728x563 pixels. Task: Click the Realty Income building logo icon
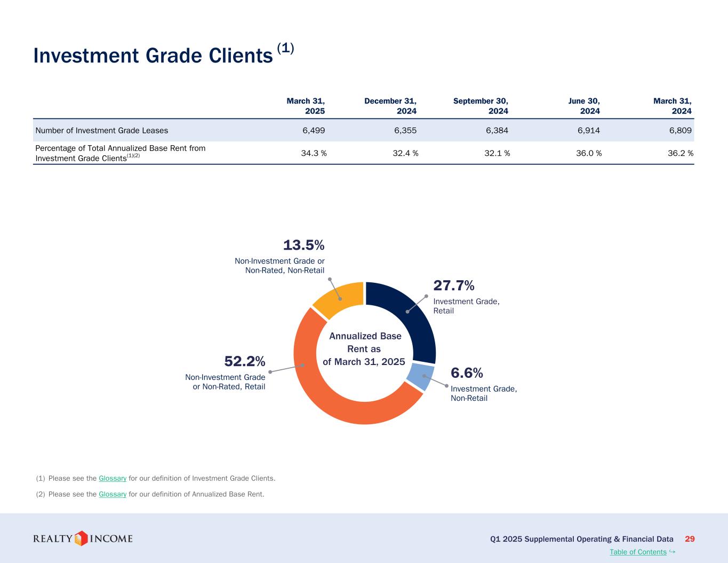[81, 538]
